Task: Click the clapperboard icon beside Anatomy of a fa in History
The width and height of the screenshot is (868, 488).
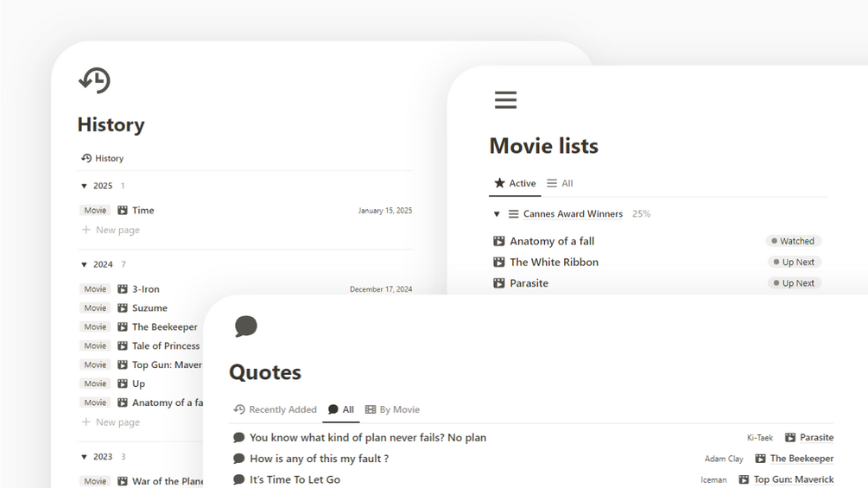Action: [x=123, y=402]
